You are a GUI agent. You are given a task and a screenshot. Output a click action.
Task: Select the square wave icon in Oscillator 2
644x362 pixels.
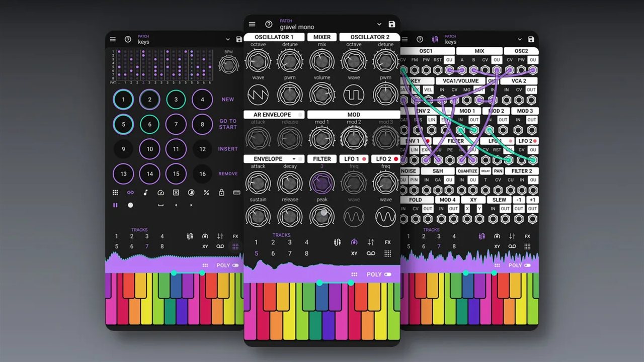354,94
